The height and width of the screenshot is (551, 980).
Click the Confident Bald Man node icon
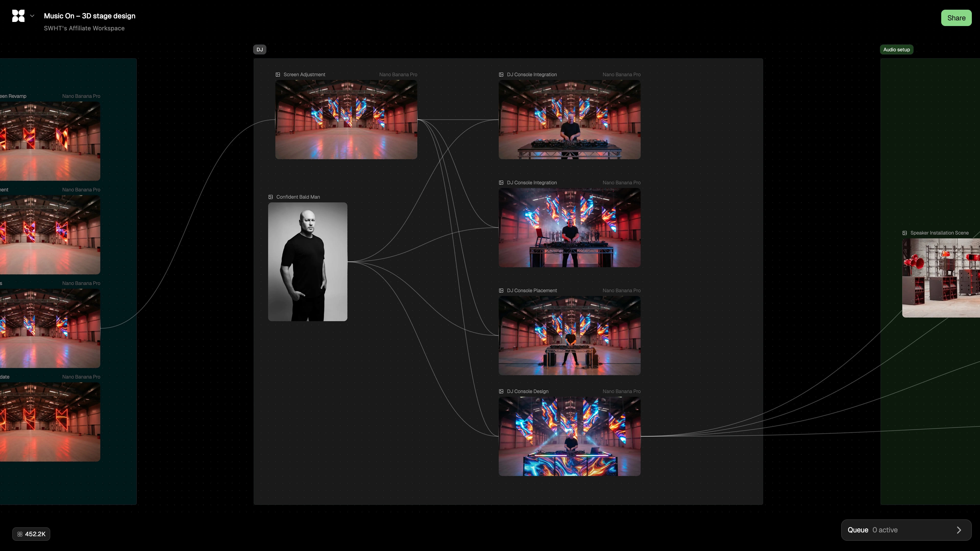pos(271,197)
